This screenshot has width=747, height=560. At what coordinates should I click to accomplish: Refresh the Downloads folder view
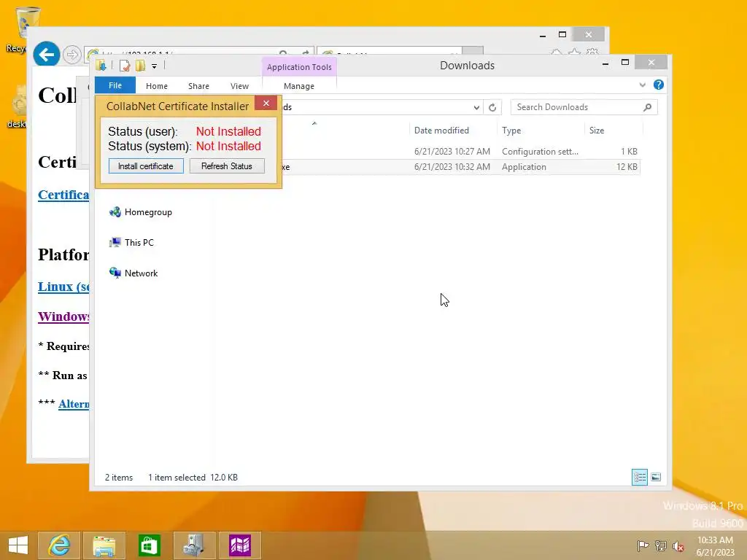[x=492, y=107]
